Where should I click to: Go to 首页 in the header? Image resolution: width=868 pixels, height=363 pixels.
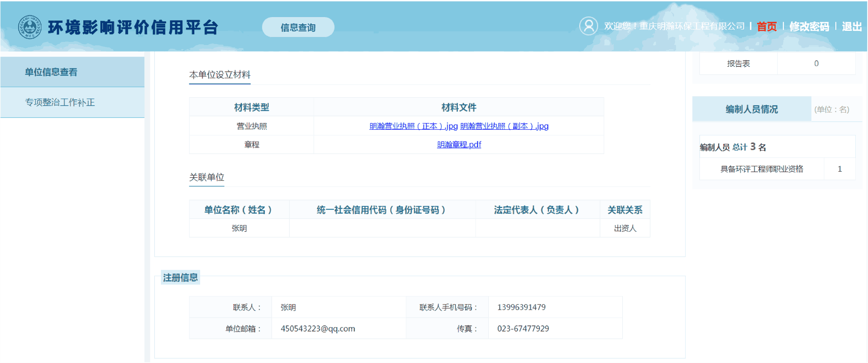click(766, 26)
